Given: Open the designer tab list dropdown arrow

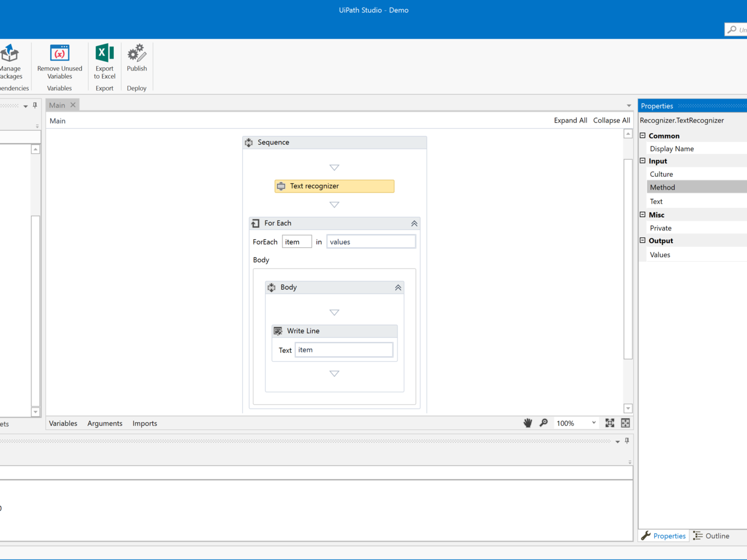Looking at the screenshot, I should click(629, 106).
